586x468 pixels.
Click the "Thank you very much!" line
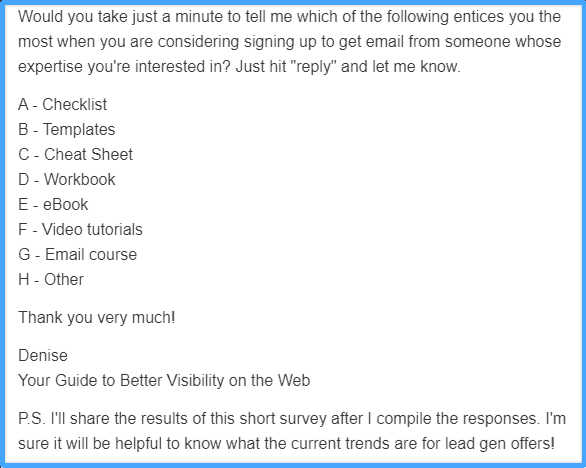[x=96, y=317]
